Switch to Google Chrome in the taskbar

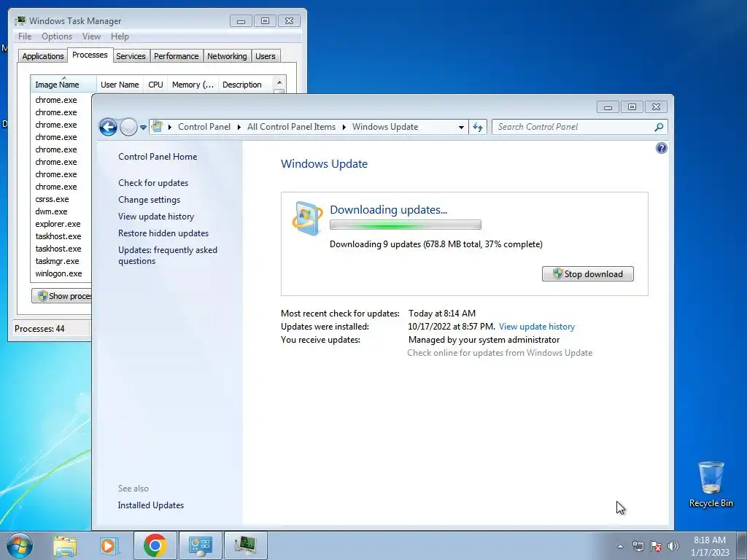[155, 545]
